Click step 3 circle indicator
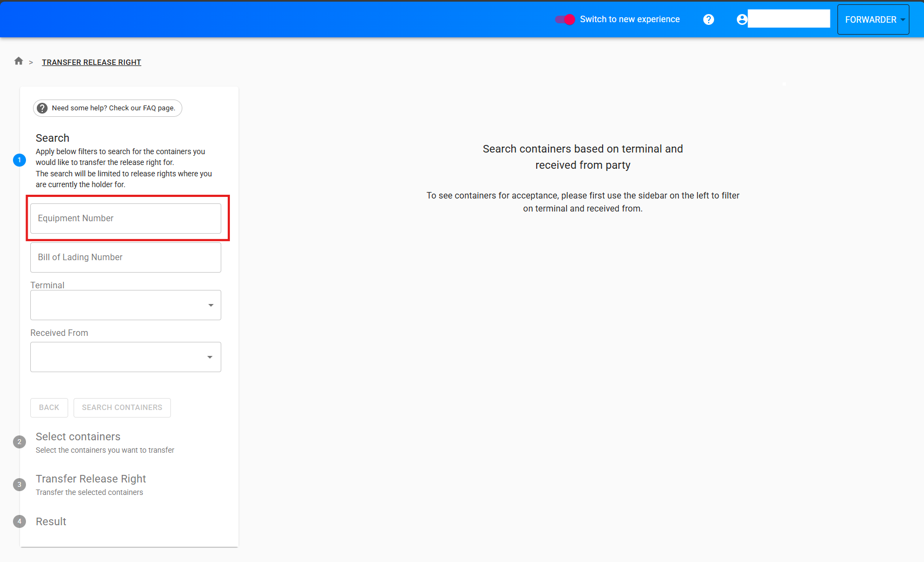The image size is (924, 562). tap(19, 485)
